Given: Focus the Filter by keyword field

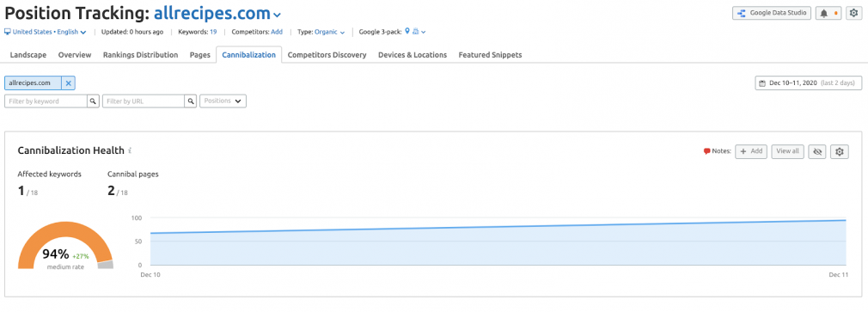Looking at the screenshot, I should [46, 101].
